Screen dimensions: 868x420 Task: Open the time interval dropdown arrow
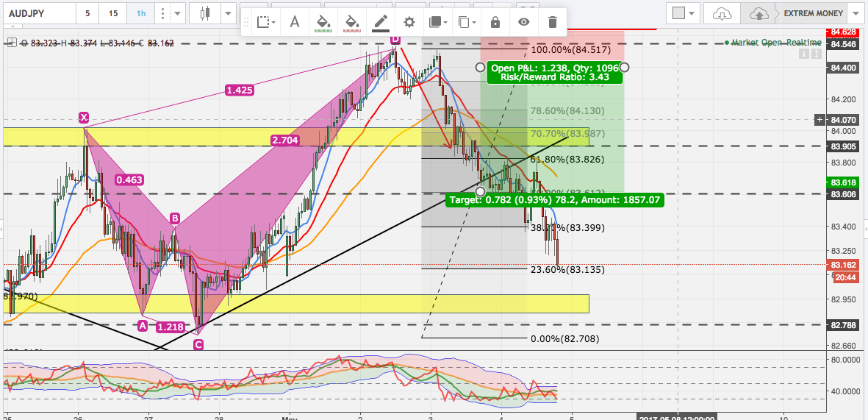click(177, 13)
